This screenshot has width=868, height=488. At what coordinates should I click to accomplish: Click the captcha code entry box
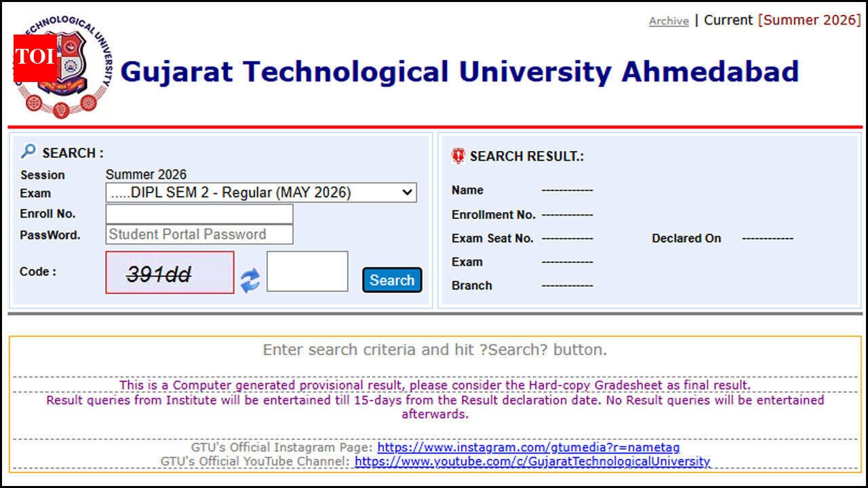307,271
